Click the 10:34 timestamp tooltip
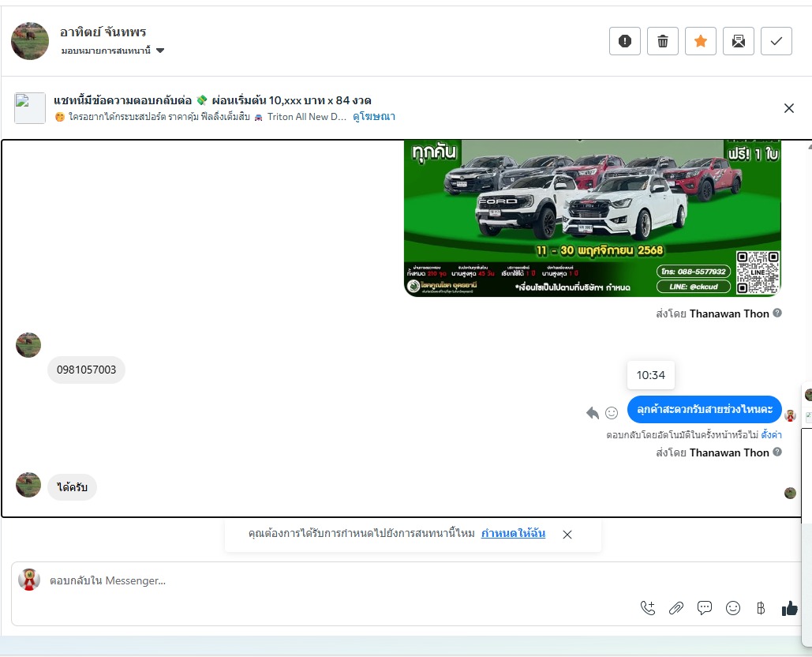This screenshot has height=657, width=812. tap(650, 375)
